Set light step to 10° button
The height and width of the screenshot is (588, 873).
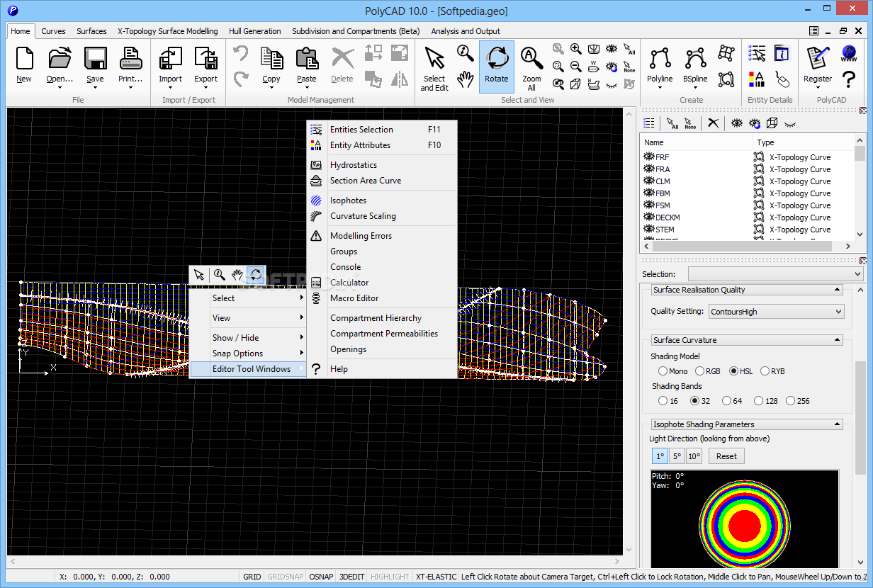694,456
